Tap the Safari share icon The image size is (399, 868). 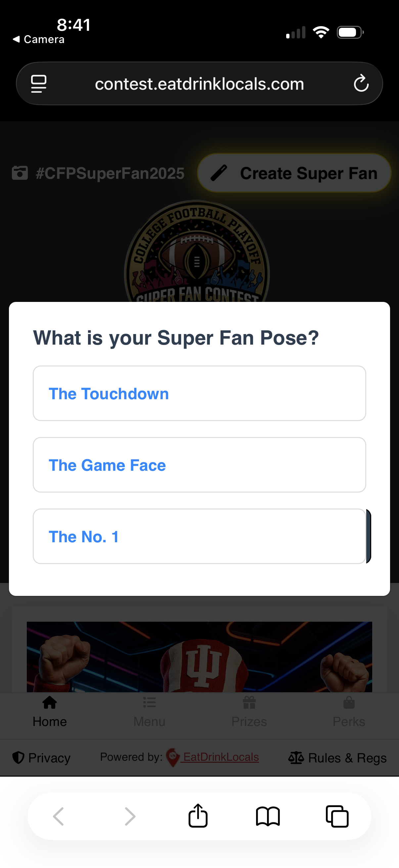(x=198, y=816)
